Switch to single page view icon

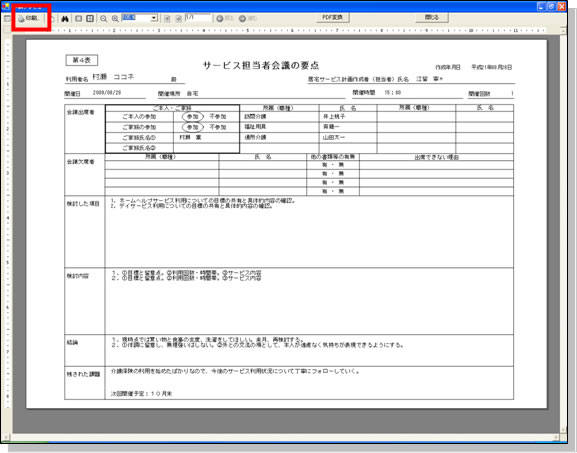(78, 18)
